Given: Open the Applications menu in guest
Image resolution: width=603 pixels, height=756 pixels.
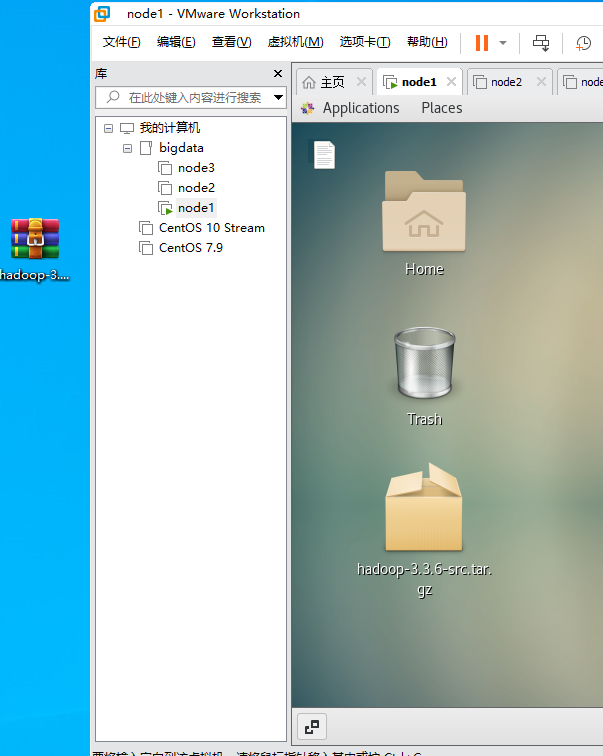Looking at the screenshot, I should 361,108.
